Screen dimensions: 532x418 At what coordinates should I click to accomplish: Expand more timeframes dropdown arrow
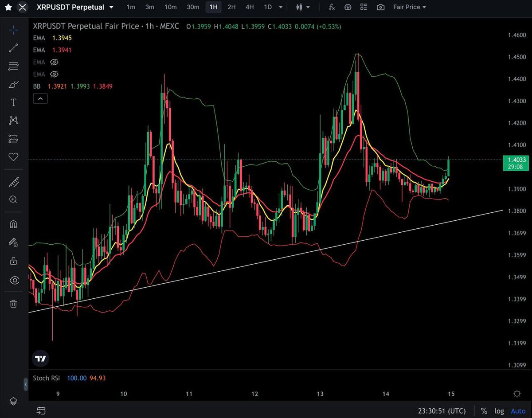280,7
